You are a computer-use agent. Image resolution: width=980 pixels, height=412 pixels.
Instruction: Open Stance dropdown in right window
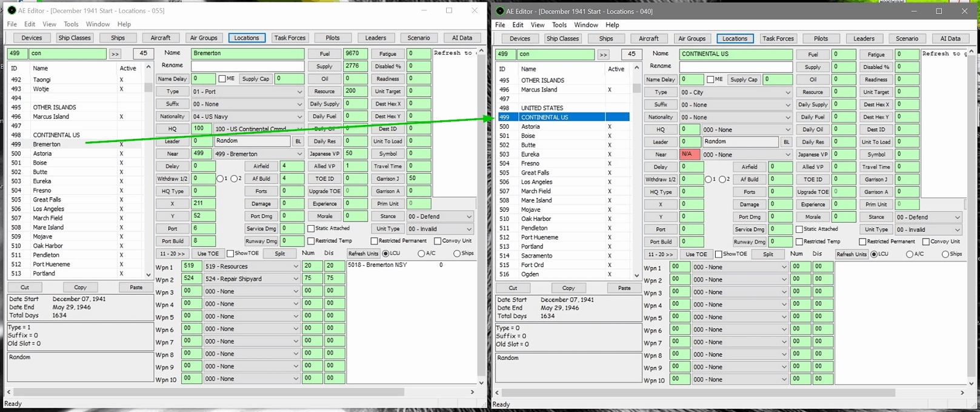pyautogui.click(x=928, y=217)
